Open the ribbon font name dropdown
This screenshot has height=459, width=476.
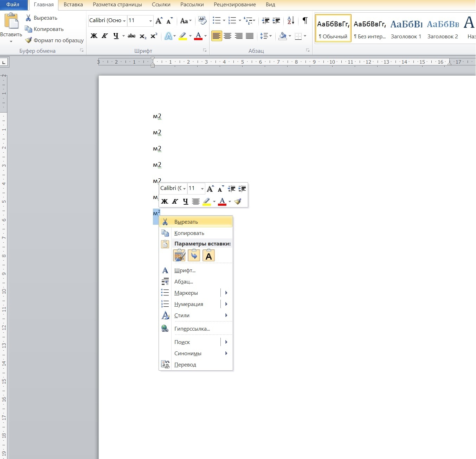124,21
